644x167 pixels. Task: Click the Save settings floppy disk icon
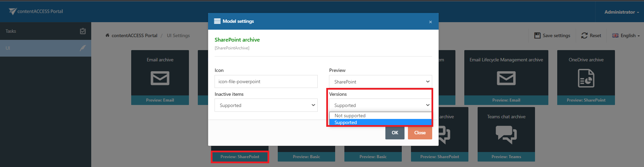(x=537, y=35)
